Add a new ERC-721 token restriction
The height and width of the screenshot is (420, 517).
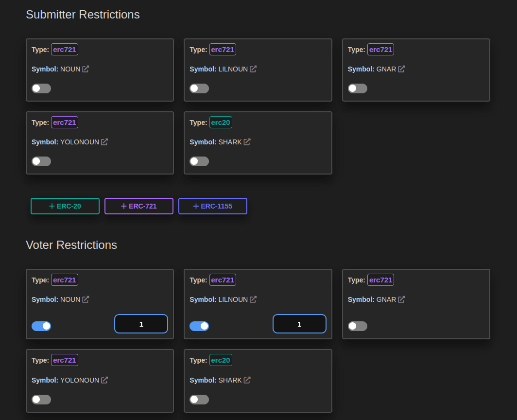(139, 206)
